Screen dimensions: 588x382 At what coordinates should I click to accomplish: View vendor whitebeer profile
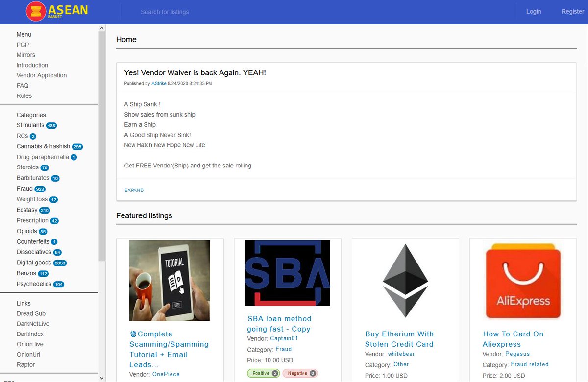pyautogui.click(x=401, y=354)
